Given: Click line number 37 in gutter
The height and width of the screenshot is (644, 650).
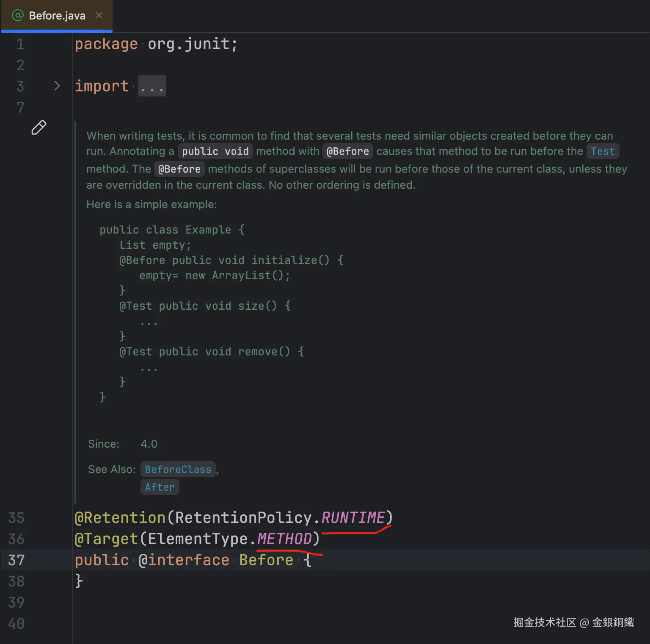Looking at the screenshot, I should point(17,560).
